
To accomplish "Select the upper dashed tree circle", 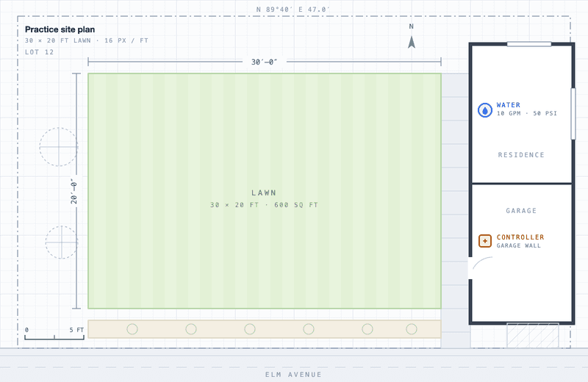I will point(59,147).
